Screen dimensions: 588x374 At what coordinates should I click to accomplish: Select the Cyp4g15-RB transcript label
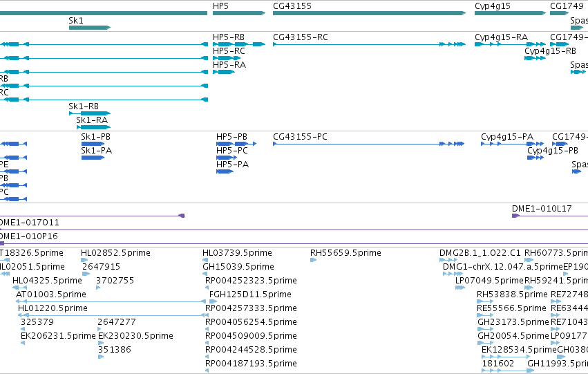tap(550, 51)
